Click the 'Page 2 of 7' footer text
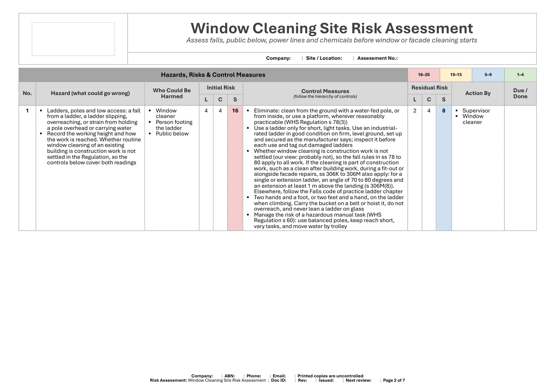This screenshot has height=392, width=555. (394, 381)
